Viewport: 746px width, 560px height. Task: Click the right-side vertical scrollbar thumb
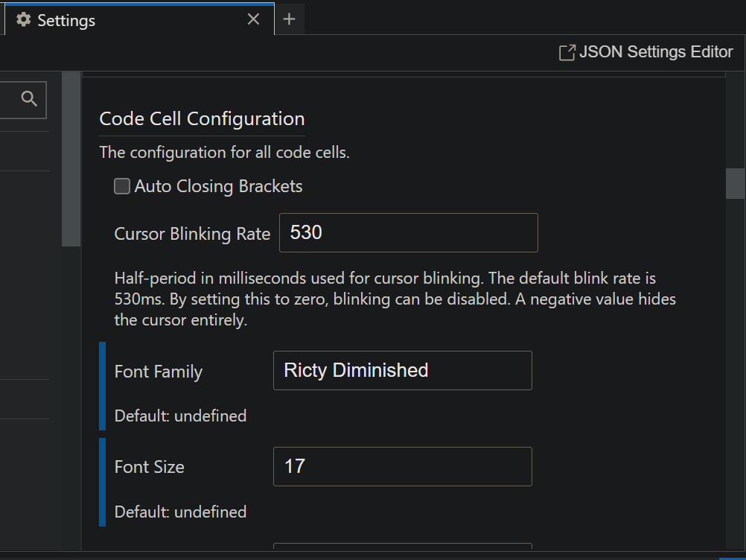(x=735, y=183)
